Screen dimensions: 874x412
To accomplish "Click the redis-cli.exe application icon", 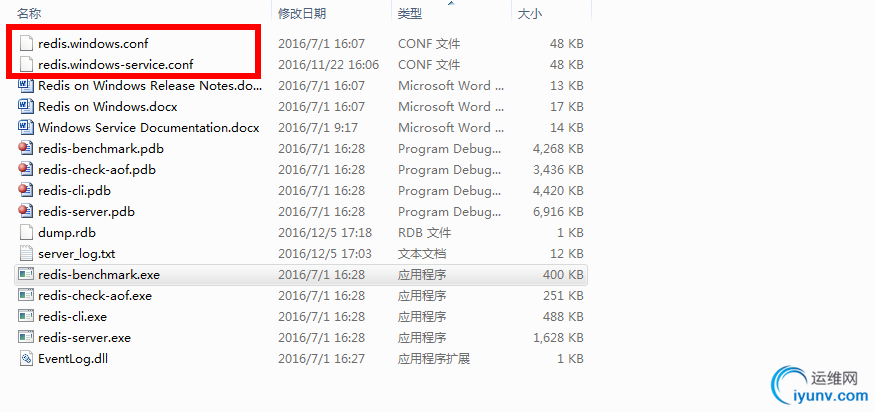I will coord(26,317).
